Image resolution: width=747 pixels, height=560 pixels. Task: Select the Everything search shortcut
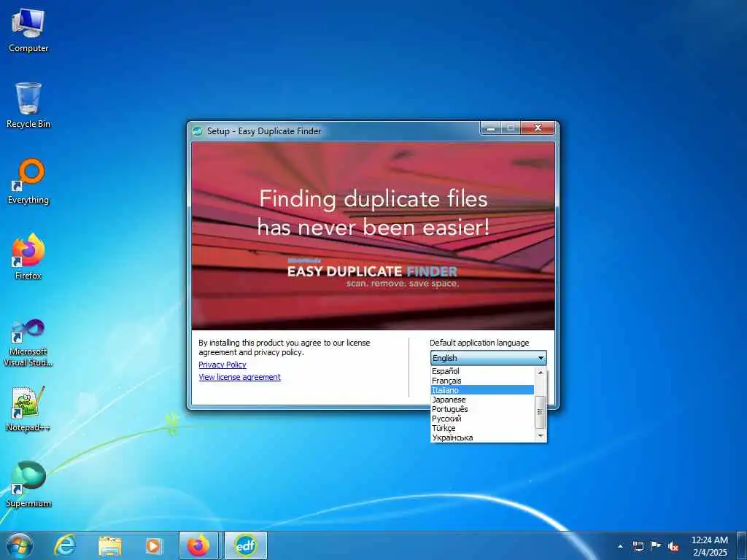tap(28, 182)
